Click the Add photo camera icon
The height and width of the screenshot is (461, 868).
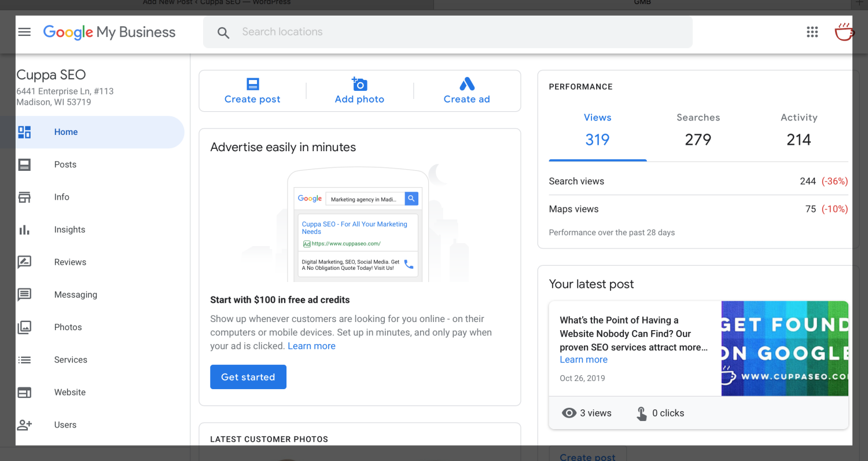pos(359,83)
